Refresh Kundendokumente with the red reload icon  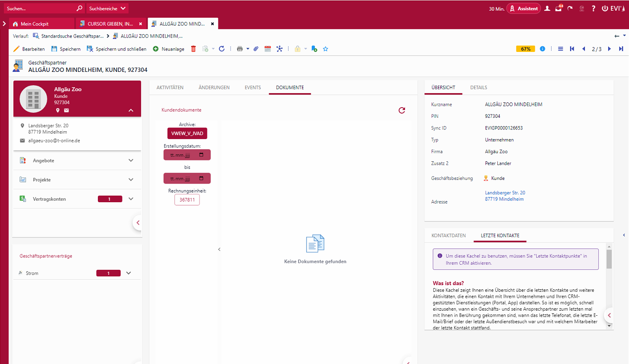(402, 110)
